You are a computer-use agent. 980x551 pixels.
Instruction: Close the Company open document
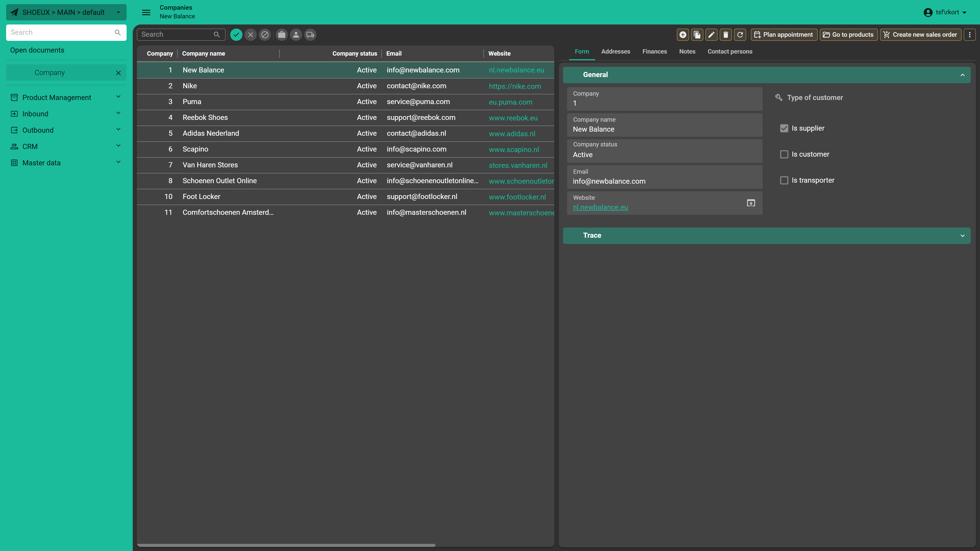118,73
